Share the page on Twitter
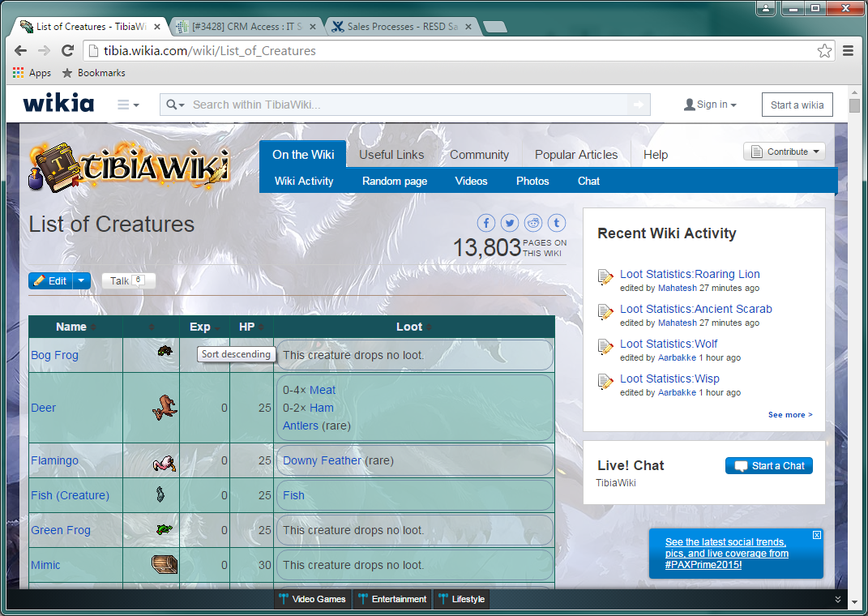This screenshot has height=616, width=868. [x=509, y=223]
